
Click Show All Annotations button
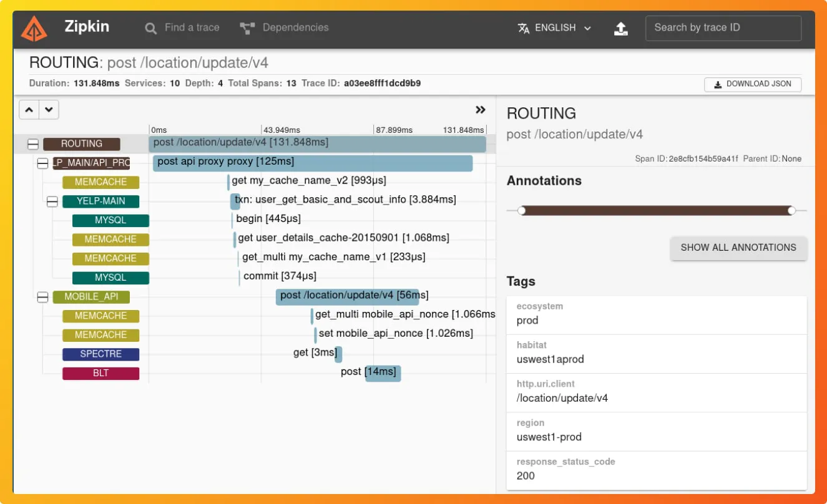pos(738,248)
